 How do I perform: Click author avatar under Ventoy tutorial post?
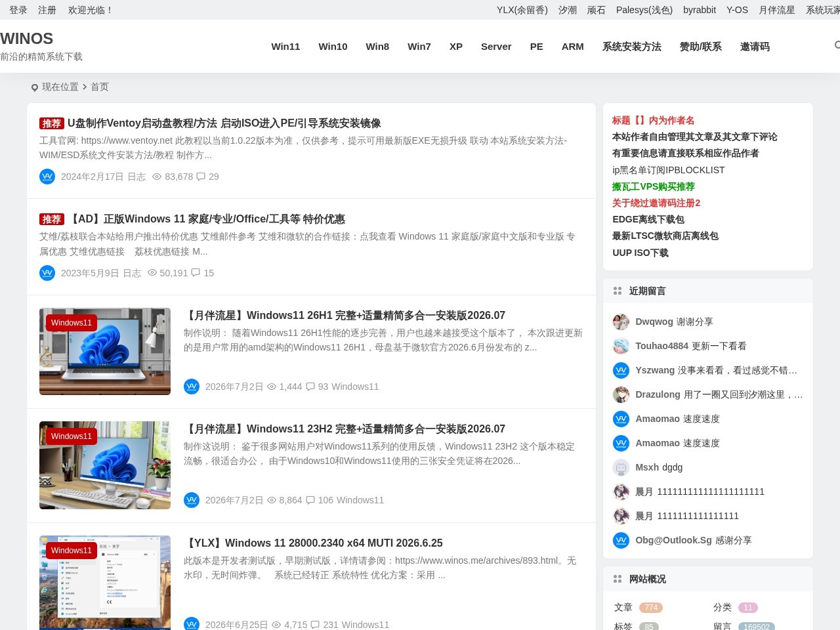[47, 177]
